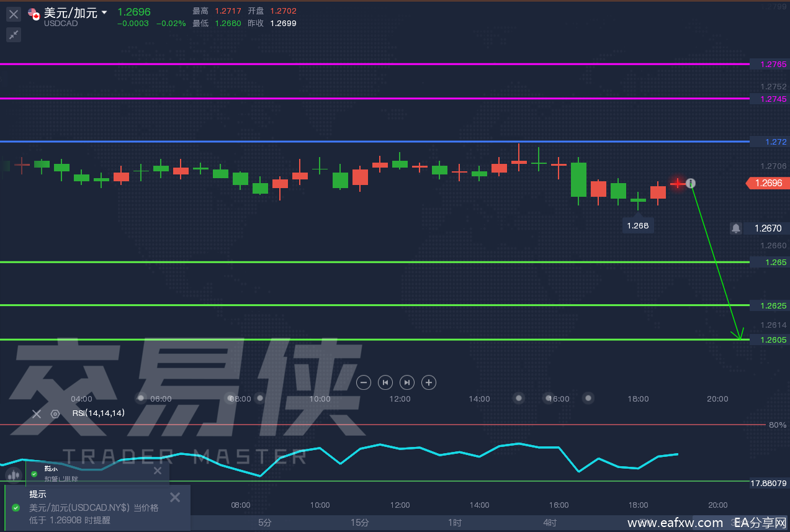Click the 昨收 1.2699 previous close value

pyautogui.click(x=283, y=24)
